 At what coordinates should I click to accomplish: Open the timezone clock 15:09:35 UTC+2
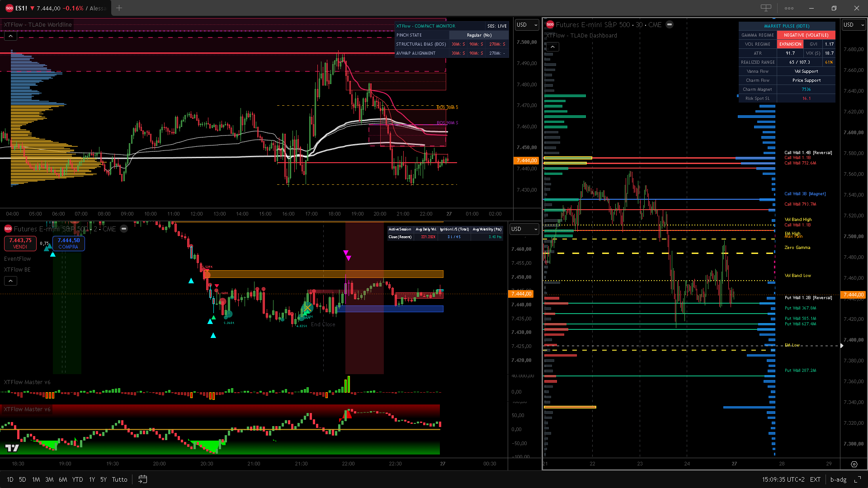[783, 479]
